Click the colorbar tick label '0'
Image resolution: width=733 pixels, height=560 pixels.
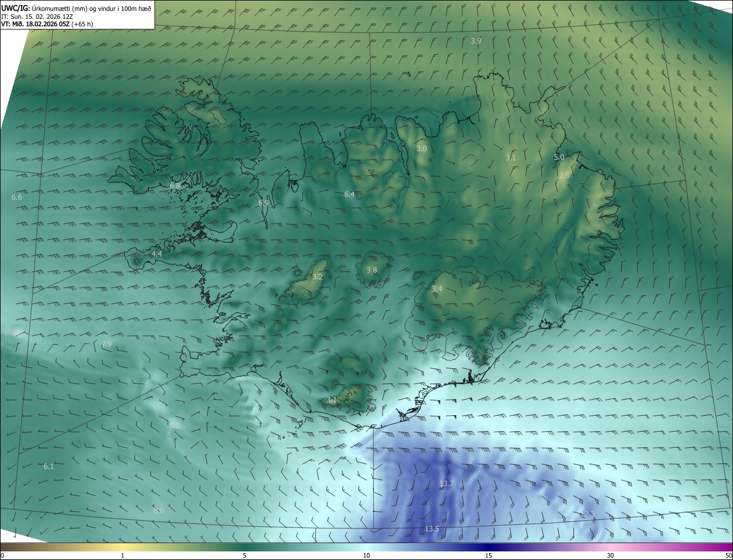[x=2, y=555]
